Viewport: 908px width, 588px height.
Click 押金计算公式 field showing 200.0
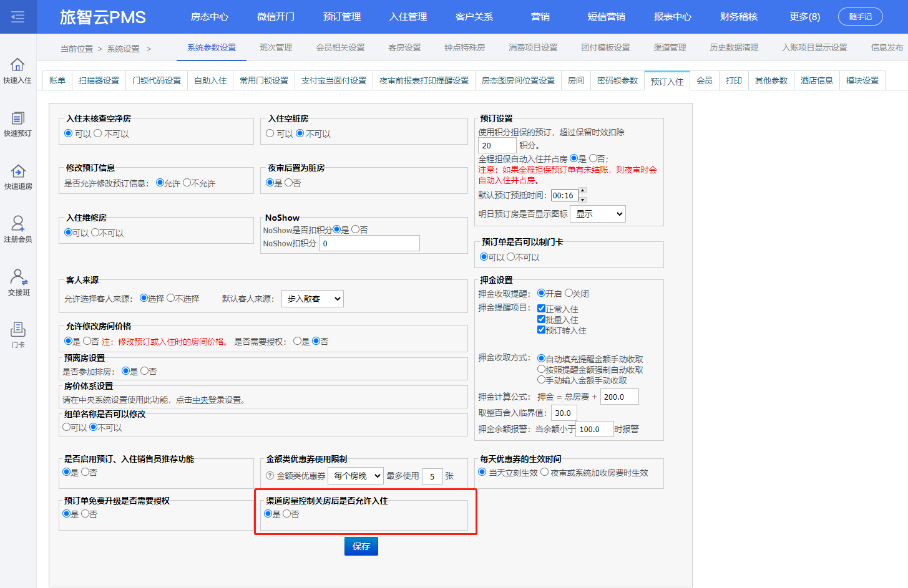(x=620, y=397)
